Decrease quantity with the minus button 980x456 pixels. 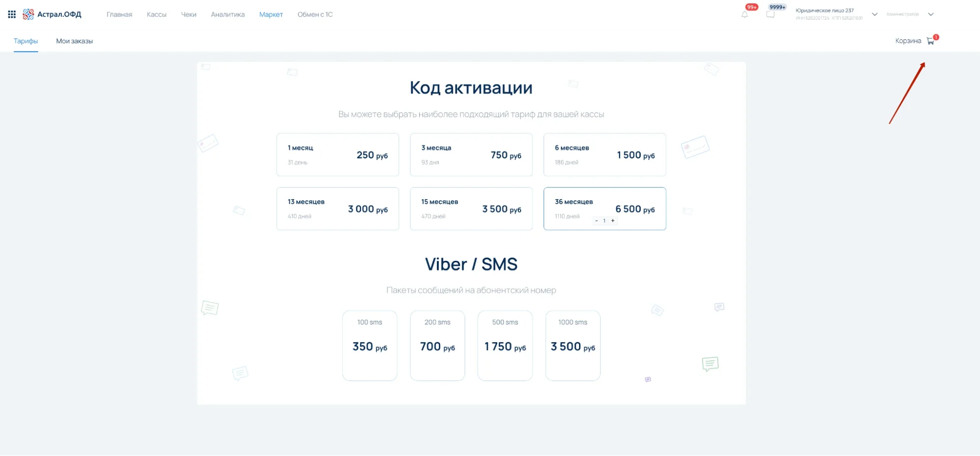click(x=596, y=221)
